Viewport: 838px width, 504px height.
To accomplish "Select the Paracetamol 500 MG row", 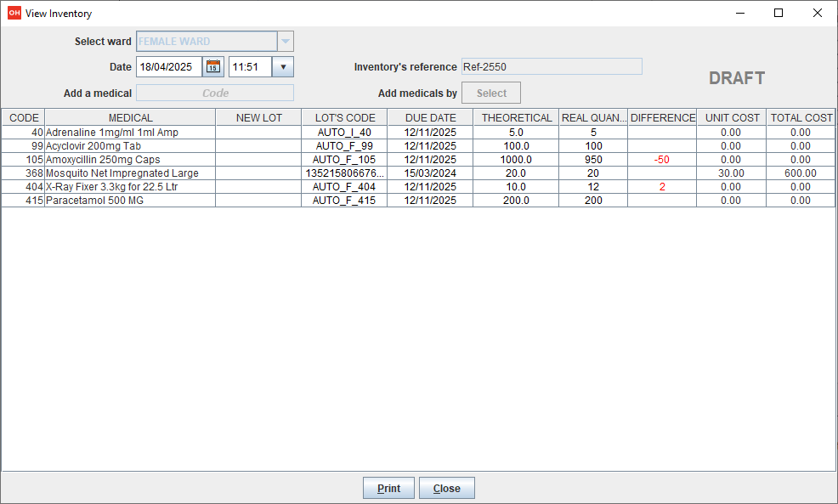I will pos(127,200).
